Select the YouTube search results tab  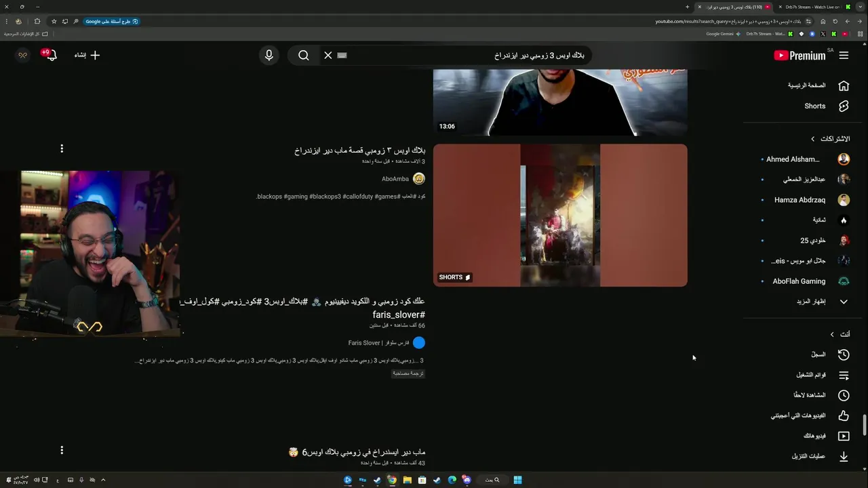(x=734, y=7)
